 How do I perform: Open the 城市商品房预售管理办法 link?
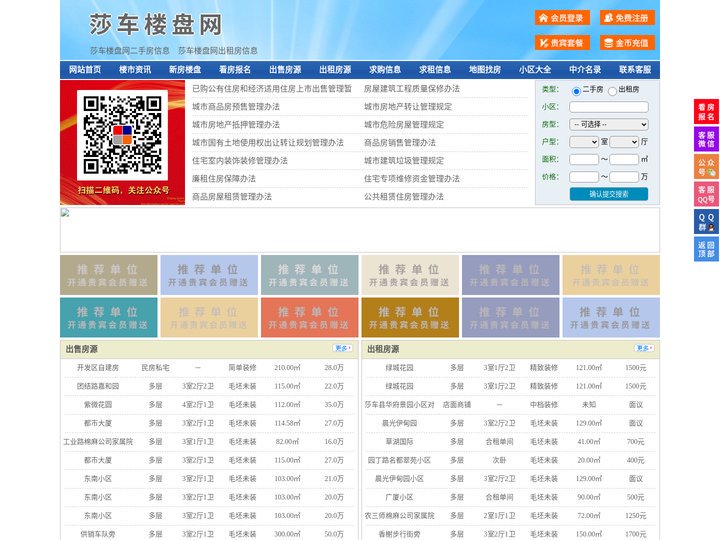pyautogui.click(x=236, y=107)
